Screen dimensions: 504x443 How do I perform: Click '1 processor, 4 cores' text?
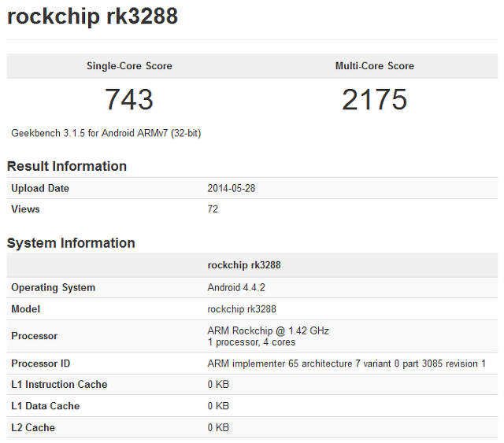[251, 342]
